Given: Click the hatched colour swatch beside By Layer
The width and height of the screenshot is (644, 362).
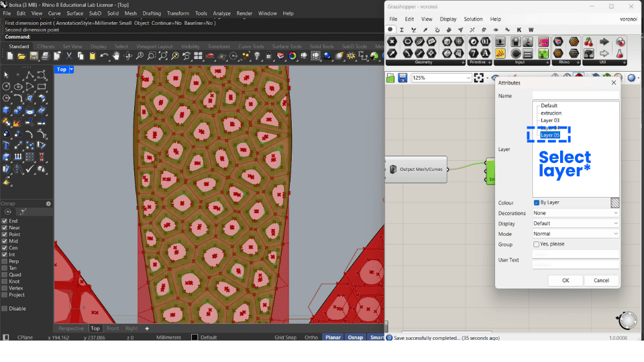Looking at the screenshot, I should point(614,202).
